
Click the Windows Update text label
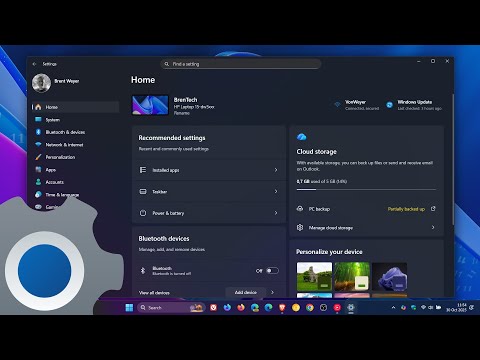point(415,102)
